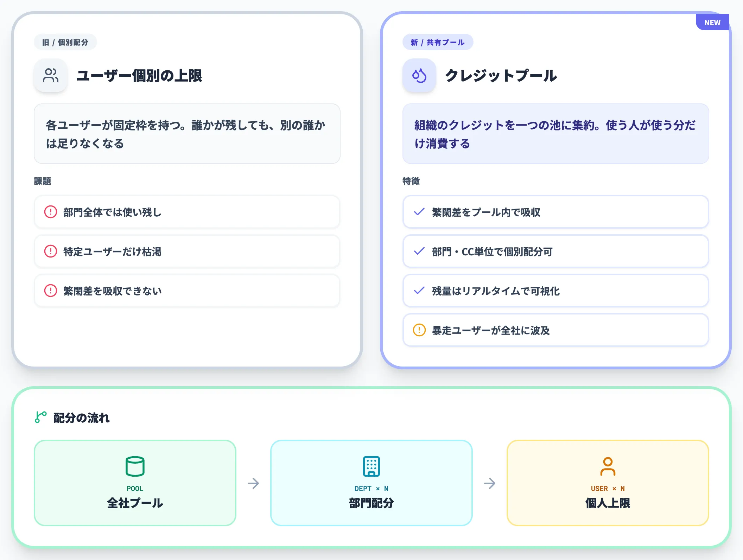Expand the arrow between 部門配分 and 個人上限
The height and width of the screenshot is (560, 743).
pos(489,483)
